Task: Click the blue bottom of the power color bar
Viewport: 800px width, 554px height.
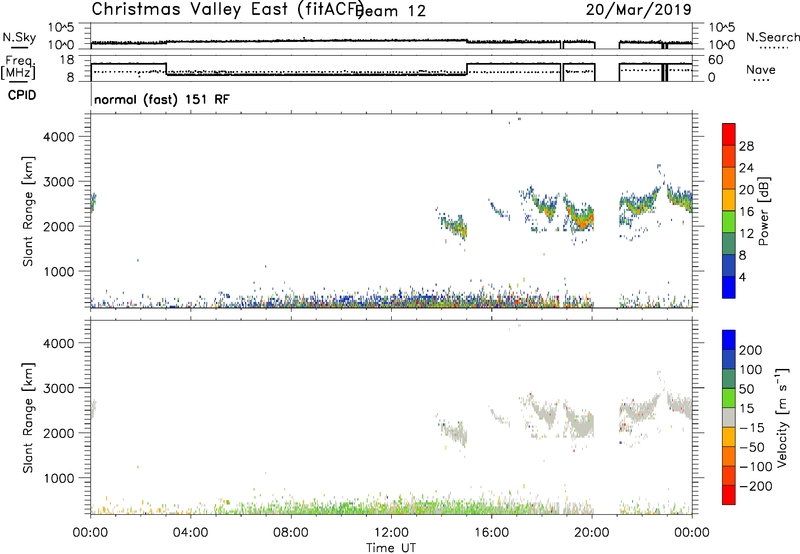Action: [x=729, y=287]
